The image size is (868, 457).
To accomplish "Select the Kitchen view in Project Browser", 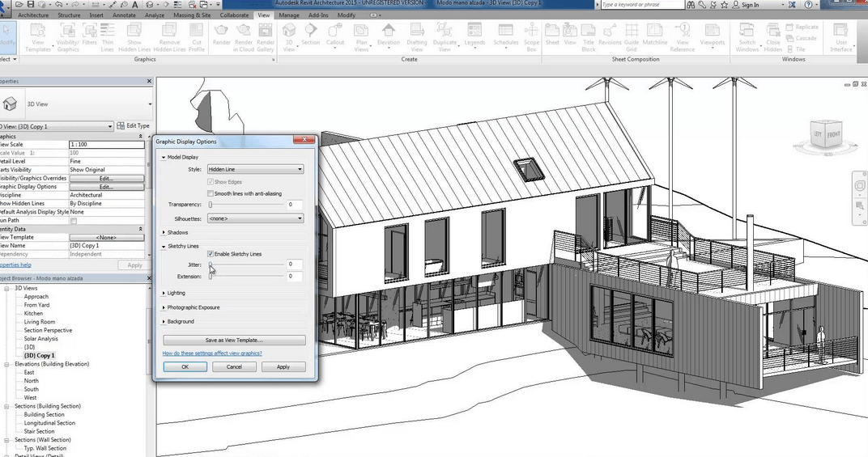I will click(33, 313).
